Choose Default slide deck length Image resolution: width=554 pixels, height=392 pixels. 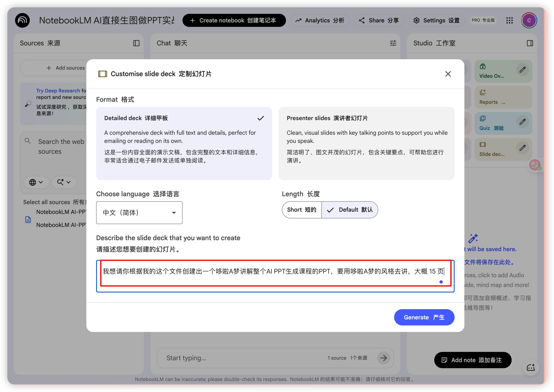pyautogui.click(x=350, y=209)
